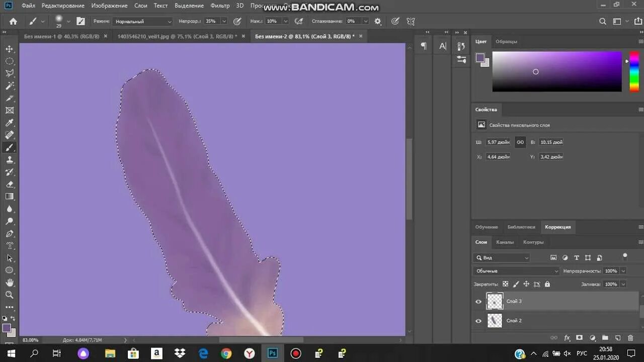This screenshot has width=644, height=362.
Task: Select the Magic Wand tool
Action: (x=10, y=86)
